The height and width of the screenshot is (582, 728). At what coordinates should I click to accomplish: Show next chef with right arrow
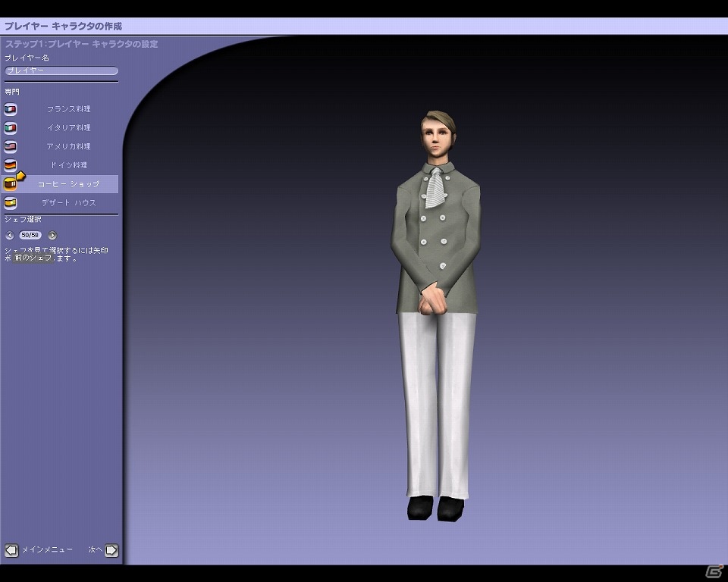[52, 236]
